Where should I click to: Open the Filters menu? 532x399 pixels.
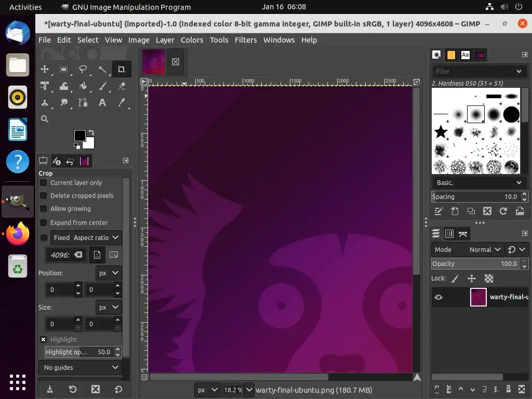(246, 39)
